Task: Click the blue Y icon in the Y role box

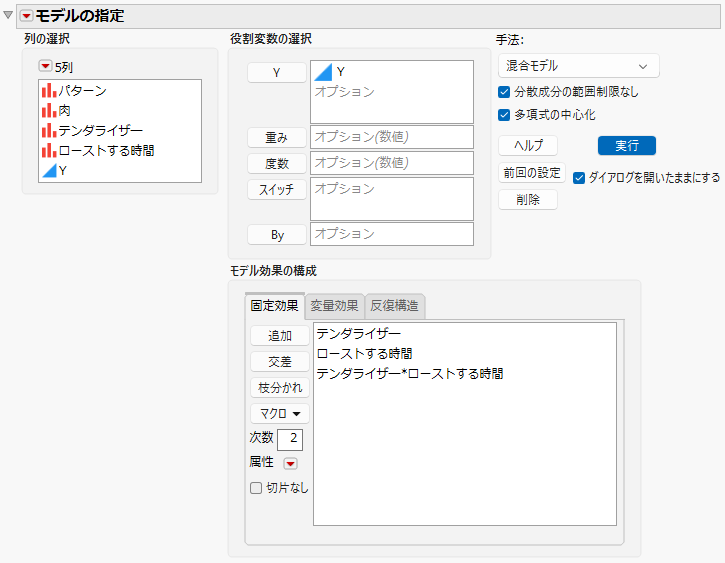Action: pyautogui.click(x=323, y=72)
